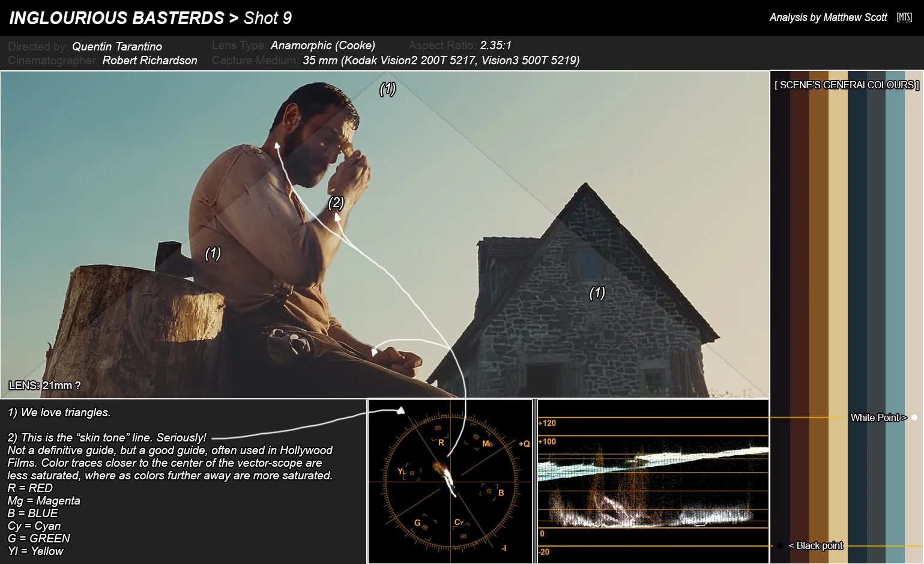Click the waveform monitor display

coord(653,482)
